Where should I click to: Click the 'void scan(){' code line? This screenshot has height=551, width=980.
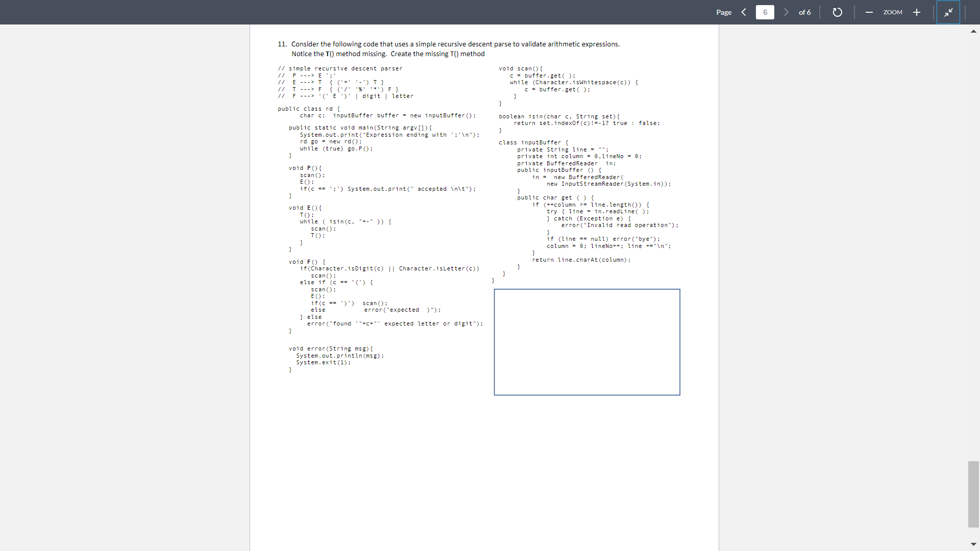click(x=521, y=68)
